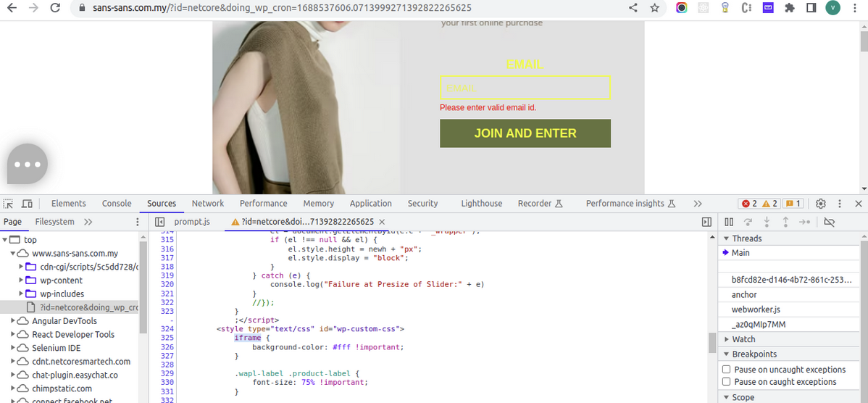Close the ?id=netcore source file tab
Viewport: 868px width, 403px height.
coord(382,222)
